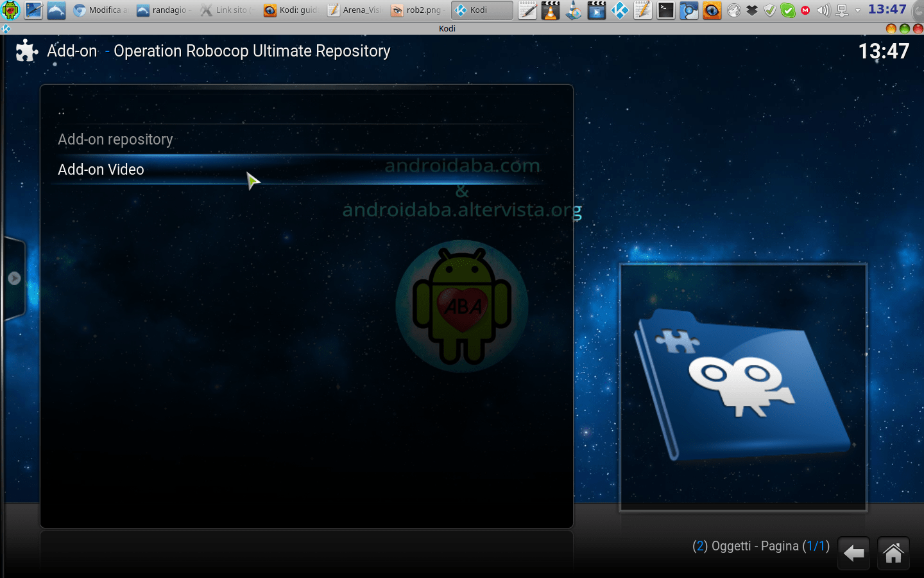Select the Kodi taskbar window button
The image size is (924, 578).
(x=482, y=10)
